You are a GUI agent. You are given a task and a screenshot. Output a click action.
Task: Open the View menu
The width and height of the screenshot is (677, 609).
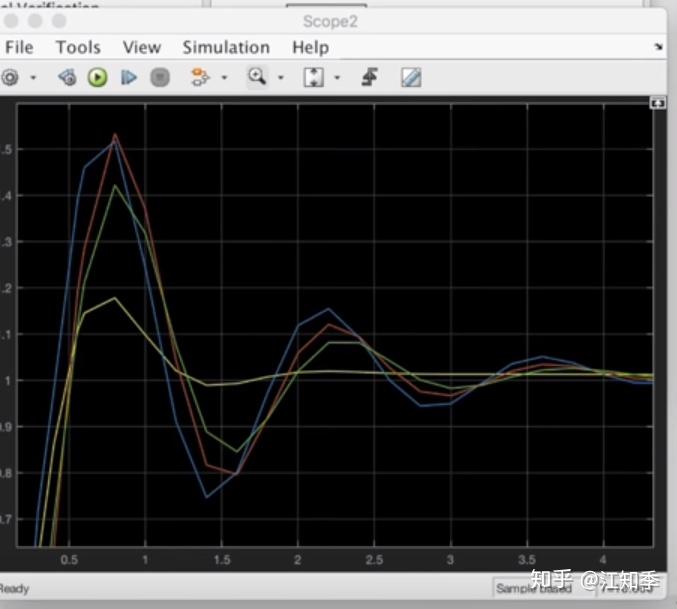(x=142, y=47)
